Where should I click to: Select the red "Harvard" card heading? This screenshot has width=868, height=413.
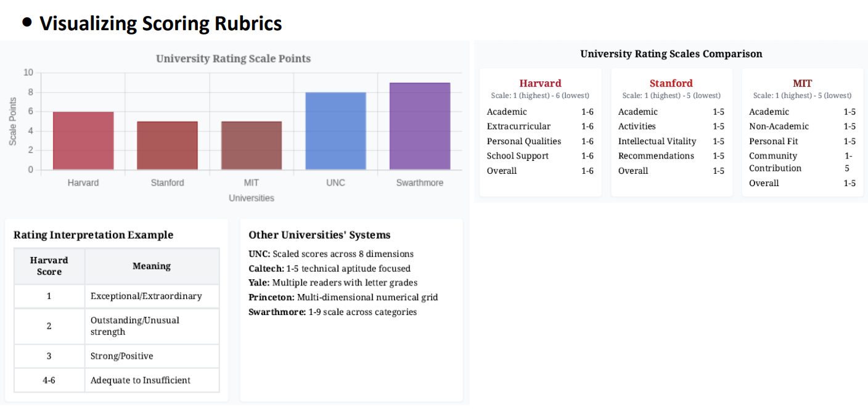click(x=540, y=83)
